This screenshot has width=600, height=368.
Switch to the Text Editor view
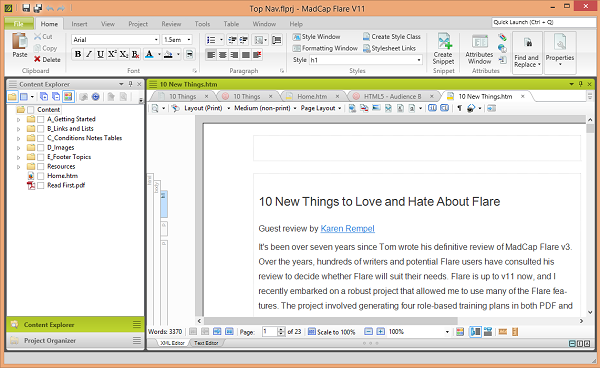point(206,343)
